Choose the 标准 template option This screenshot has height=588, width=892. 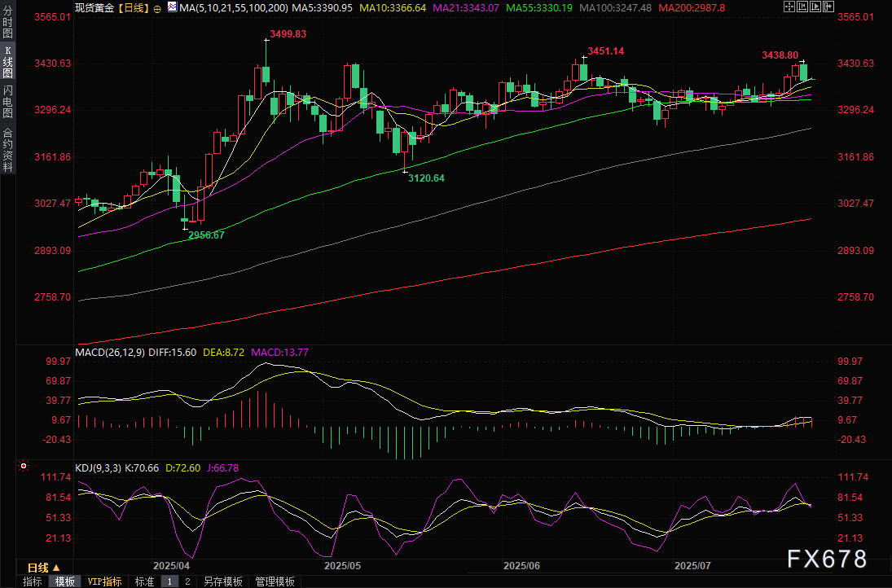144,581
